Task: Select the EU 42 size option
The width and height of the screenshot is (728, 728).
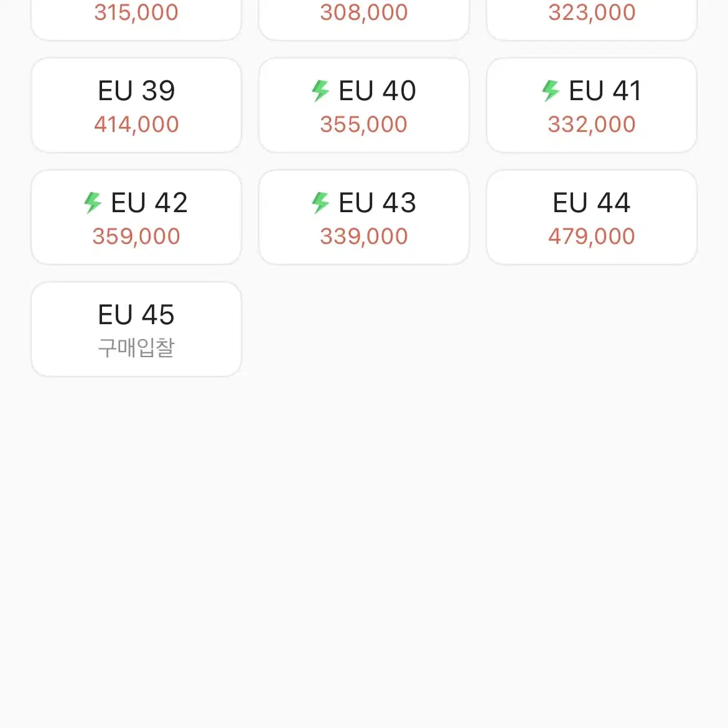Action: pyautogui.click(x=136, y=217)
